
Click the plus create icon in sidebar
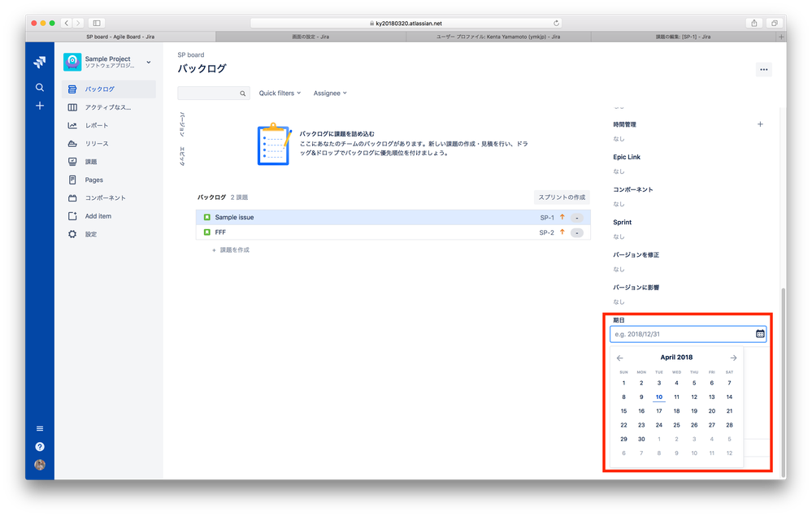click(x=39, y=106)
